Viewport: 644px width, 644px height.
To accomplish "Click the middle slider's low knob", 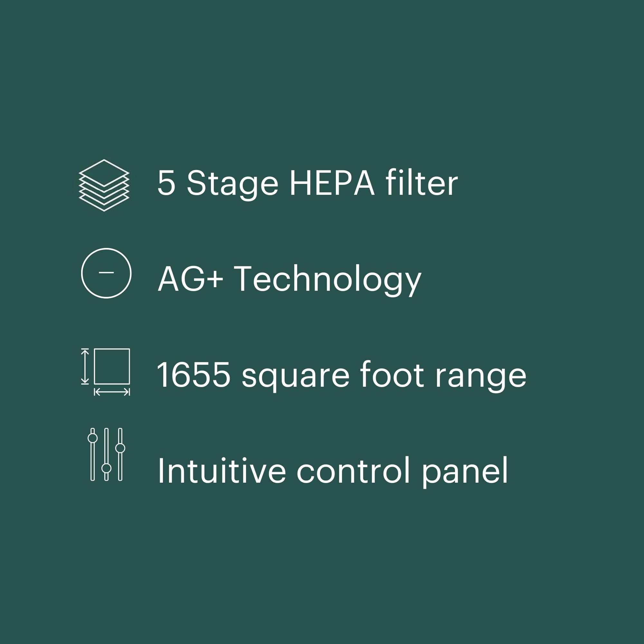I will click(106, 468).
